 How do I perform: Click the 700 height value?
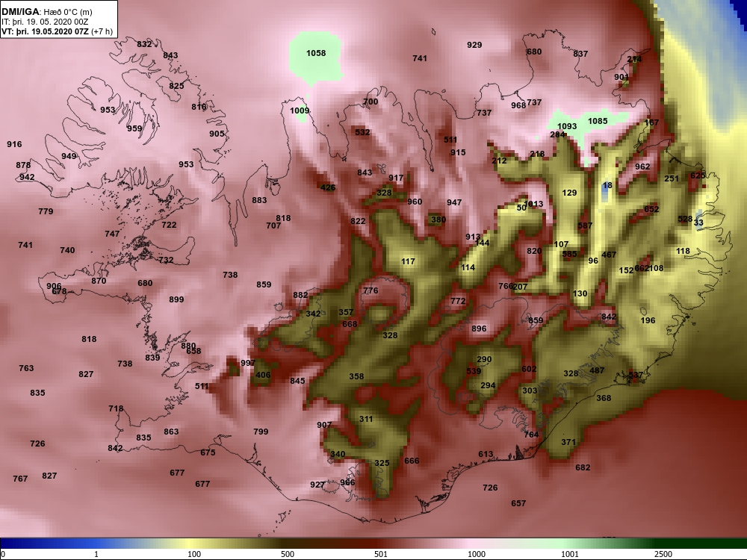tap(371, 102)
